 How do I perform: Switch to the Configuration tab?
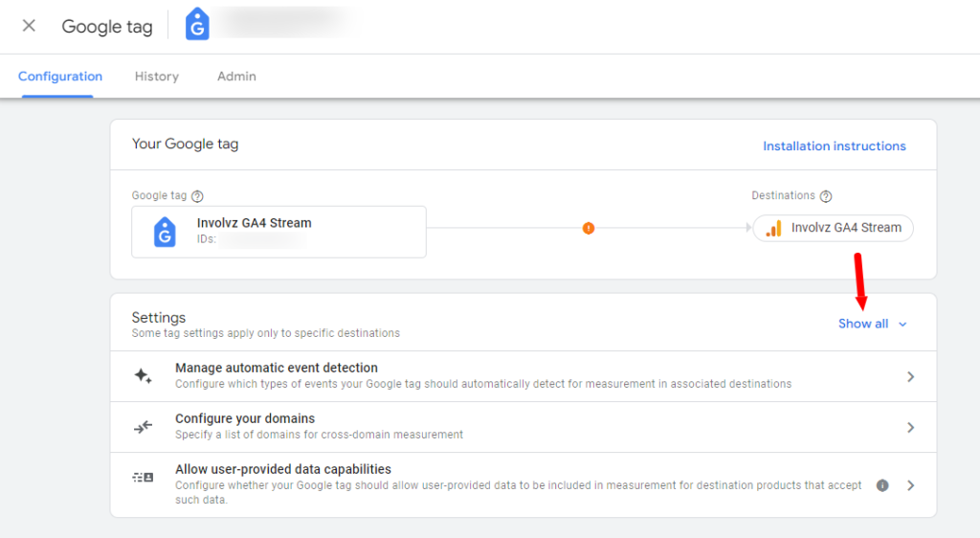coord(60,77)
